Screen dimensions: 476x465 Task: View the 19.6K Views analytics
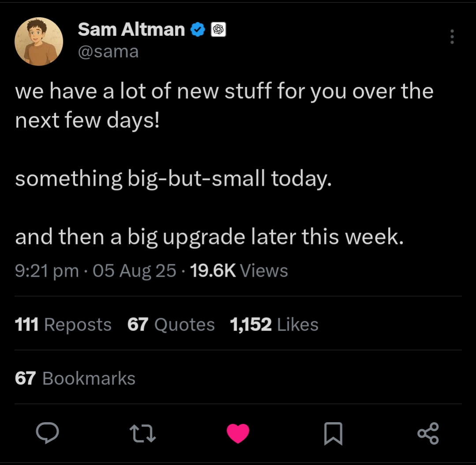tap(238, 270)
